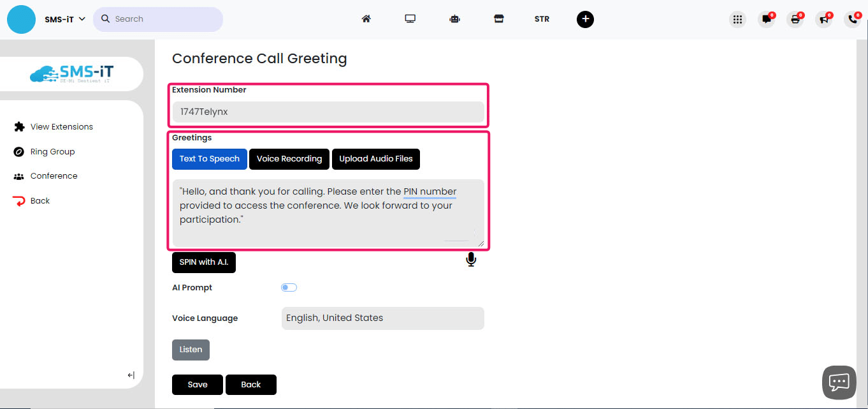Open the marketplace store icon
This screenshot has width=868, height=409.
click(499, 19)
